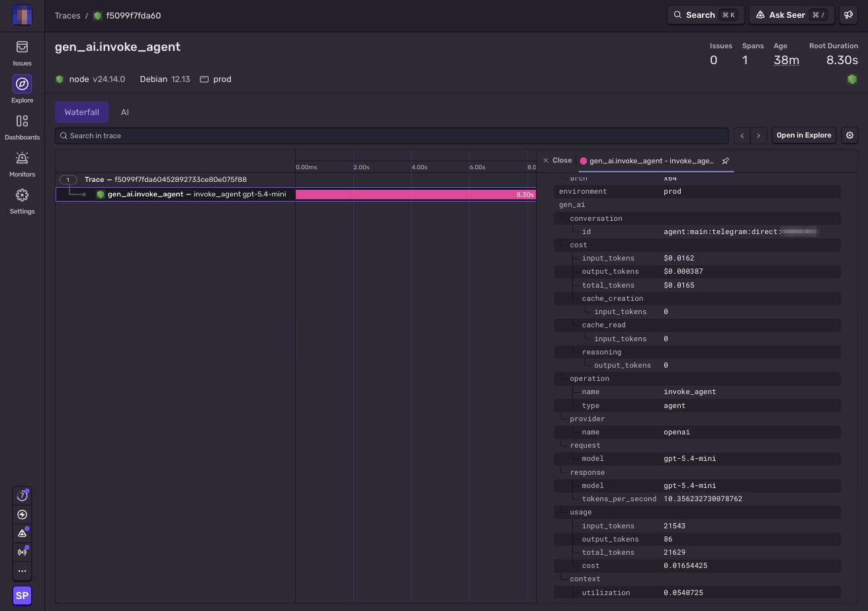Screen dimensions: 868x611
Task: Collapse the cost attribute group
Action: click(578, 245)
